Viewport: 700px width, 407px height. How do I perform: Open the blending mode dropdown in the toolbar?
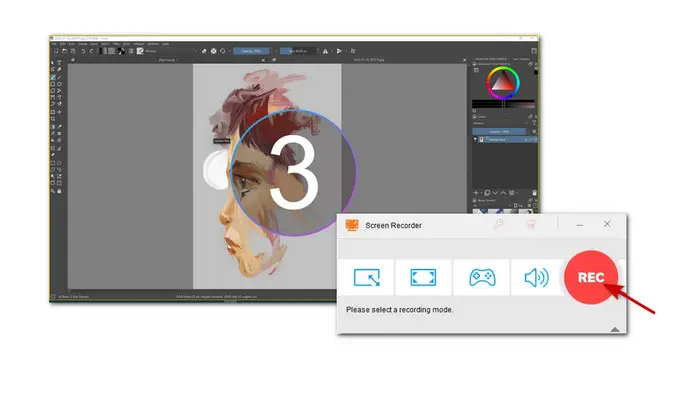point(172,51)
